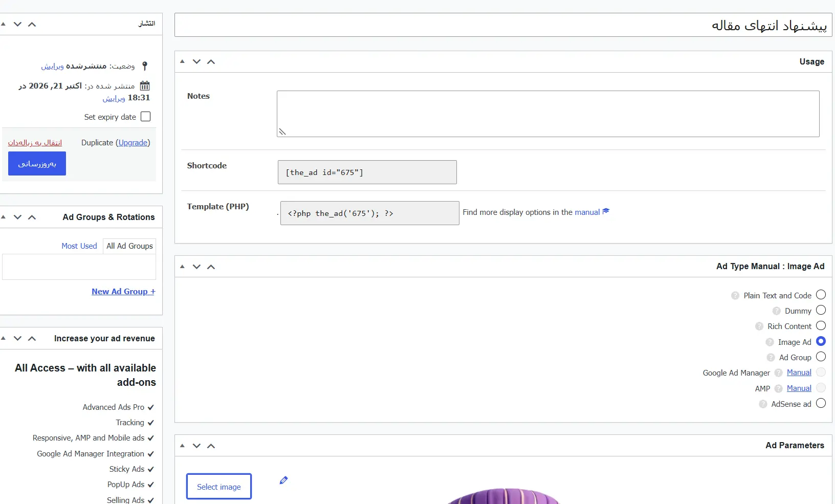
Task: Select the Image Ad radio button
Action: pos(821,341)
